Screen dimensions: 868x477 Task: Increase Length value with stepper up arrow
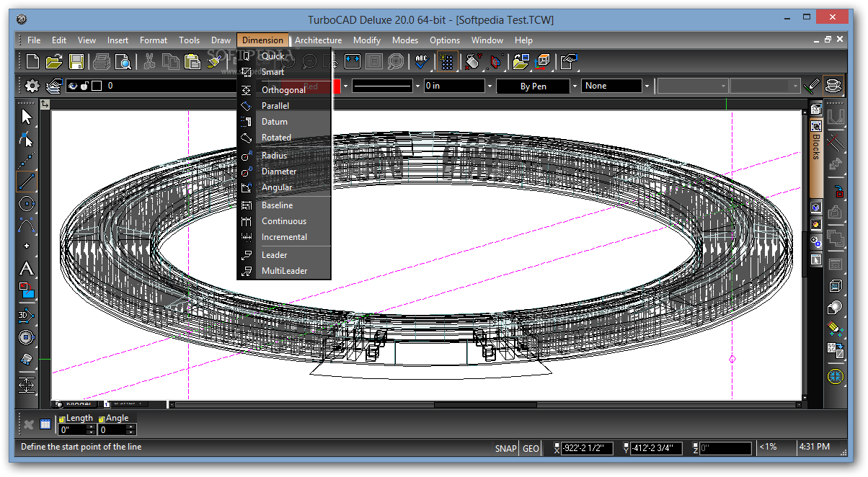tap(91, 427)
